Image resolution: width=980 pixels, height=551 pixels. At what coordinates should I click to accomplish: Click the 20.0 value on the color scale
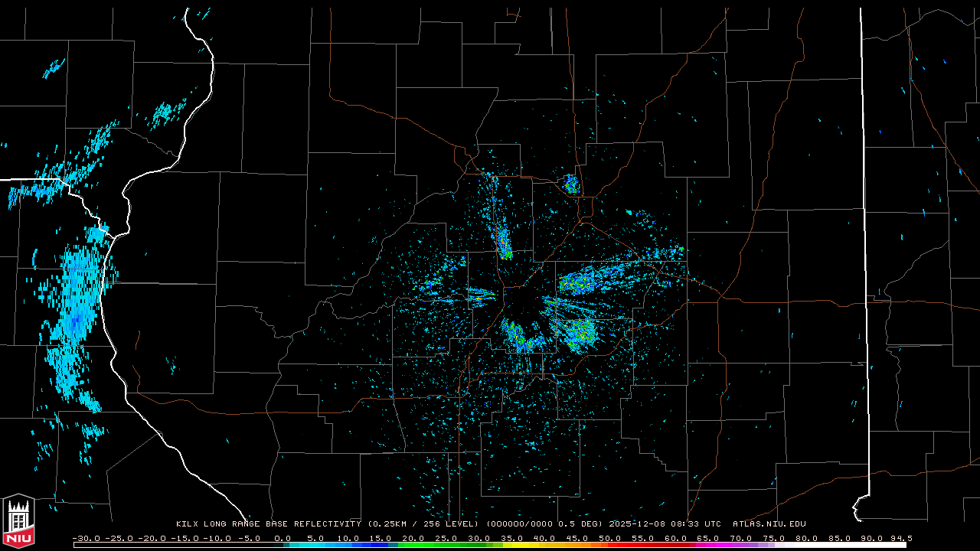point(413,539)
